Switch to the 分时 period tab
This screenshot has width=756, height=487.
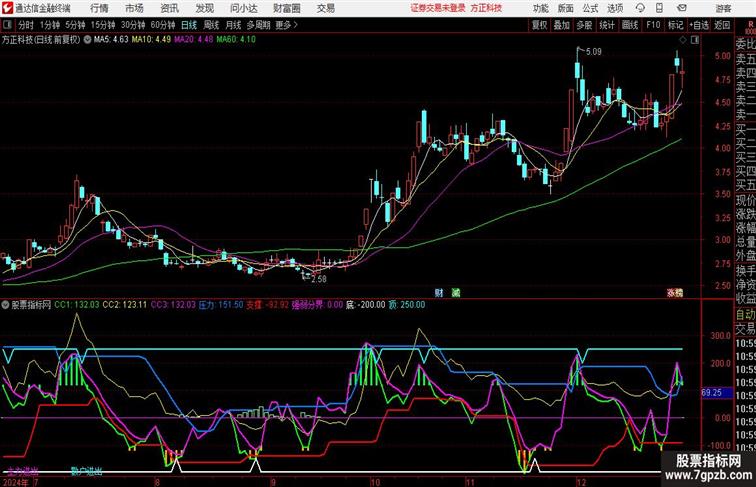coord(26,25)
